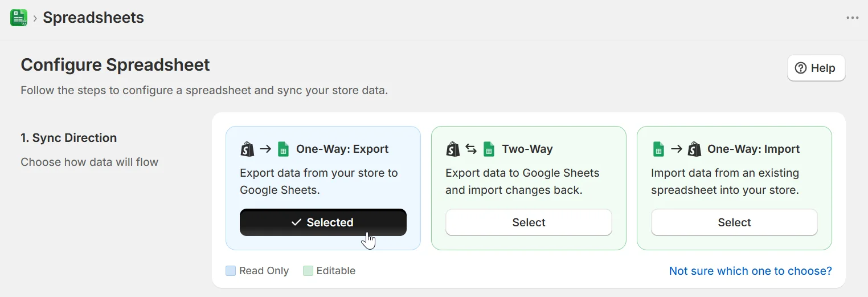This screenshot has width=868, height=297.
Task: Select the One-Way: Import option
Action: pos(734,222)
